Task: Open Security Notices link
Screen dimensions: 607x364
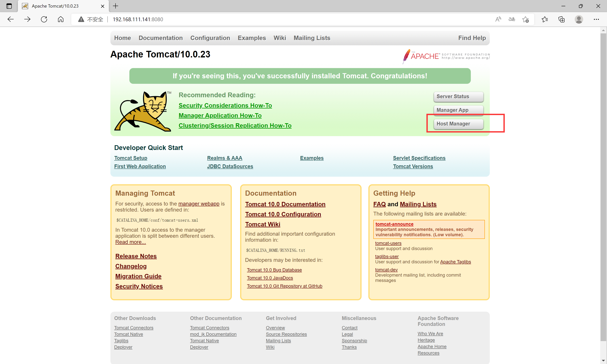Action: (139, 286)
